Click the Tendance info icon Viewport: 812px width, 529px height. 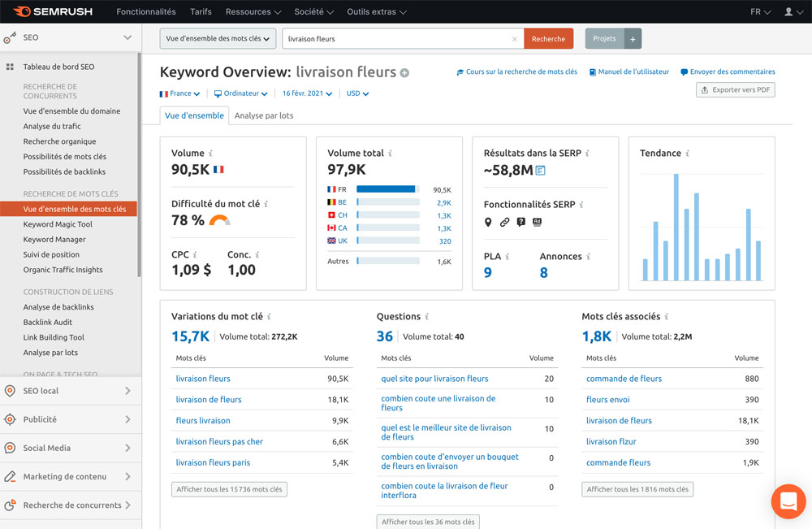point(687,154)
